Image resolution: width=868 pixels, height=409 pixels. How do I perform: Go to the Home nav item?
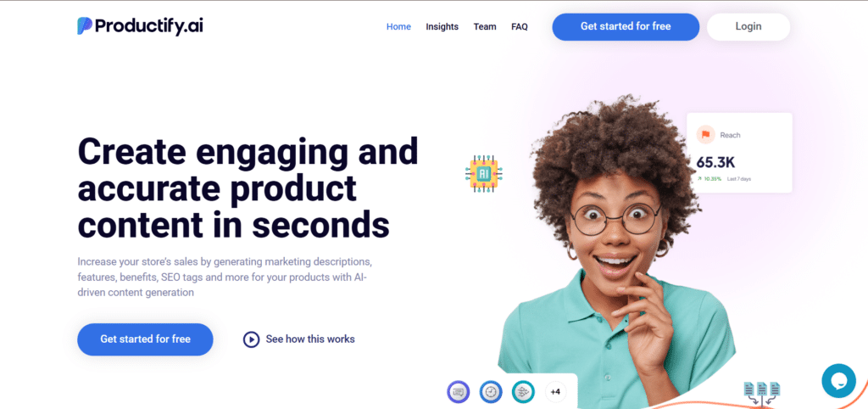[x=398, y=26]
